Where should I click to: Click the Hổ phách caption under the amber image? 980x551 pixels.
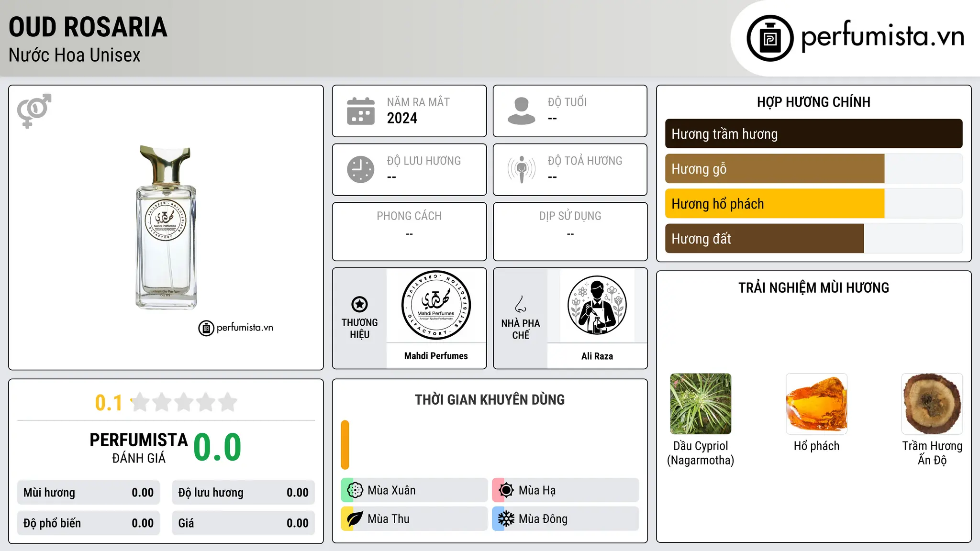tap(816, 446)
